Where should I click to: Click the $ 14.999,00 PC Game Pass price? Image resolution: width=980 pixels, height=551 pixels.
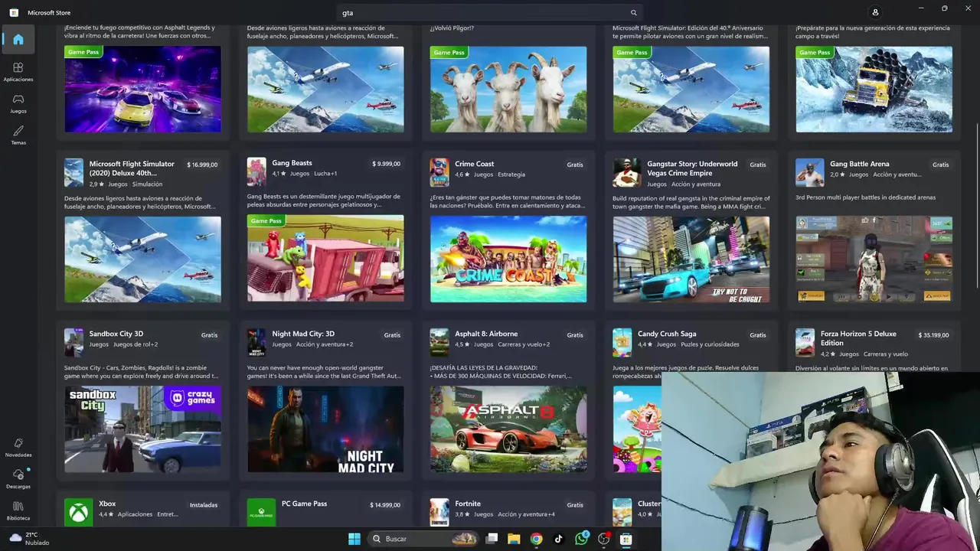[385, 505]
